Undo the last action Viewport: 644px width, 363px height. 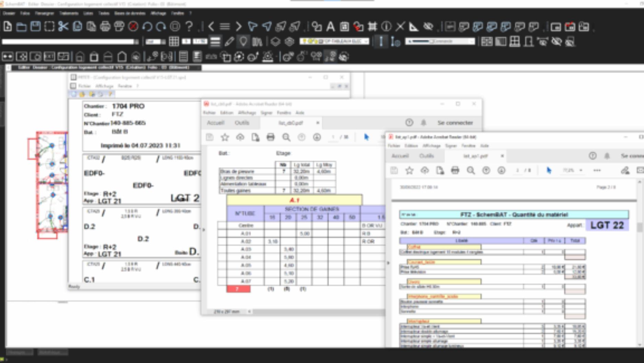[x=147, y=26]
